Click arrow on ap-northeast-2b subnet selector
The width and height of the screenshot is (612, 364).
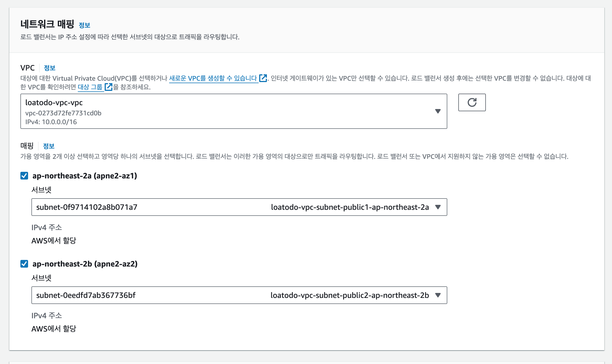(x=438, y=295)
